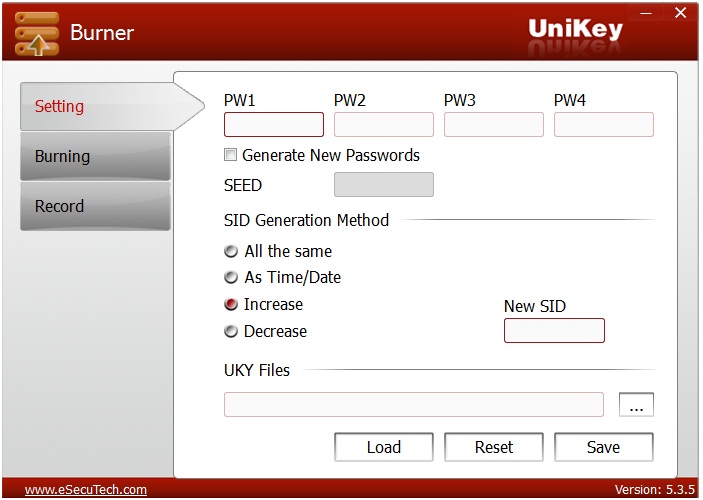Click the Load button

coord(384,447)
